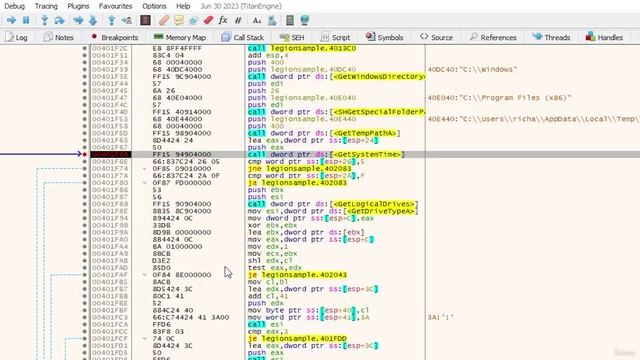Toggle breakpoint bullet at address 00401F74

(84, 169)
